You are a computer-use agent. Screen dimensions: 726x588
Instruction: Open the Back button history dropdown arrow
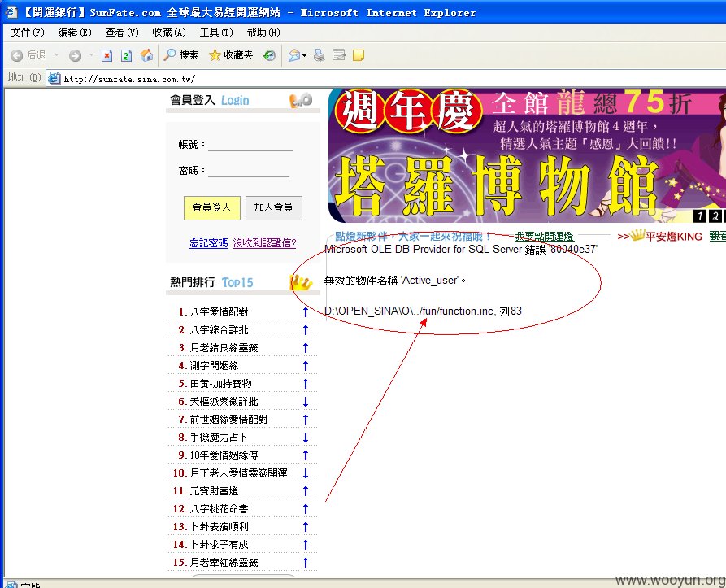click(56, 55)
